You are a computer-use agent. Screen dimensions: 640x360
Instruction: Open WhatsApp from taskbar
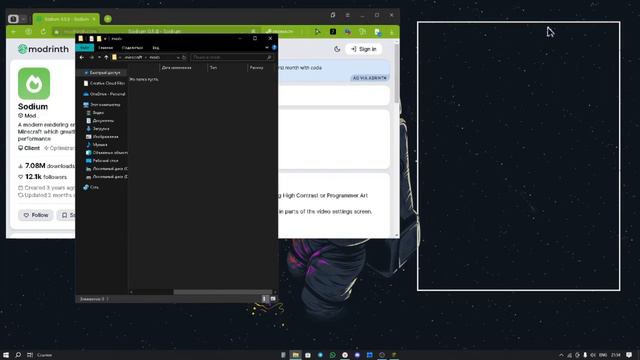pyautogui.click(x=333, y=355)
